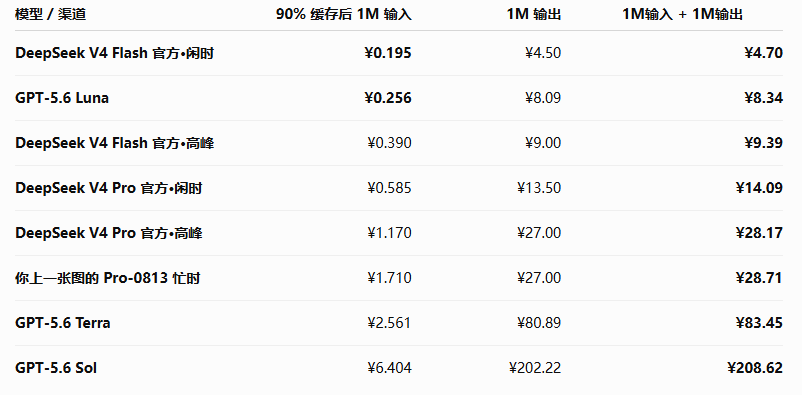Select DeepSeek V4 Pro 官方•高峰 row name
The image size is (802, 395).
click(x=109, y=233)
